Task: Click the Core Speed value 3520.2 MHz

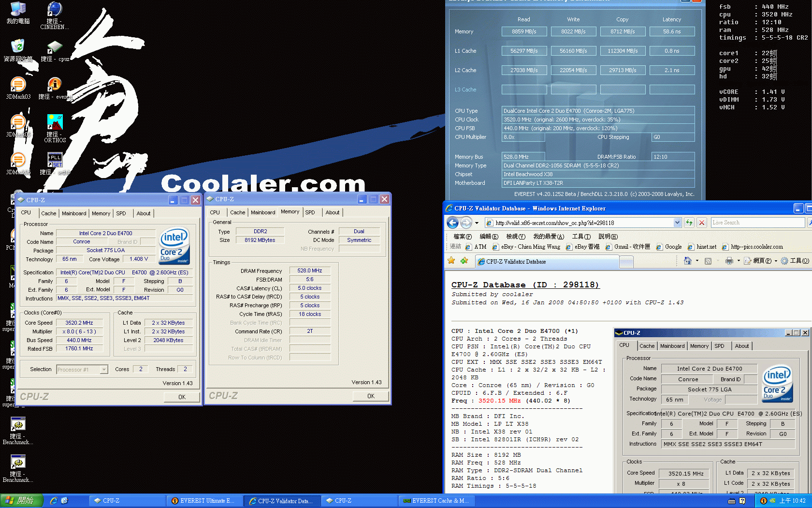Action: click(x=79, y=323)
